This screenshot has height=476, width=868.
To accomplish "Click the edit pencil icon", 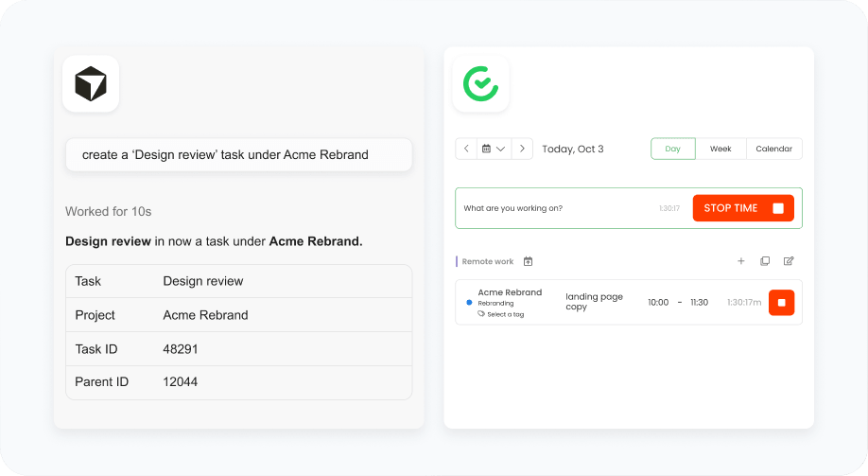I will coord(789,261).
